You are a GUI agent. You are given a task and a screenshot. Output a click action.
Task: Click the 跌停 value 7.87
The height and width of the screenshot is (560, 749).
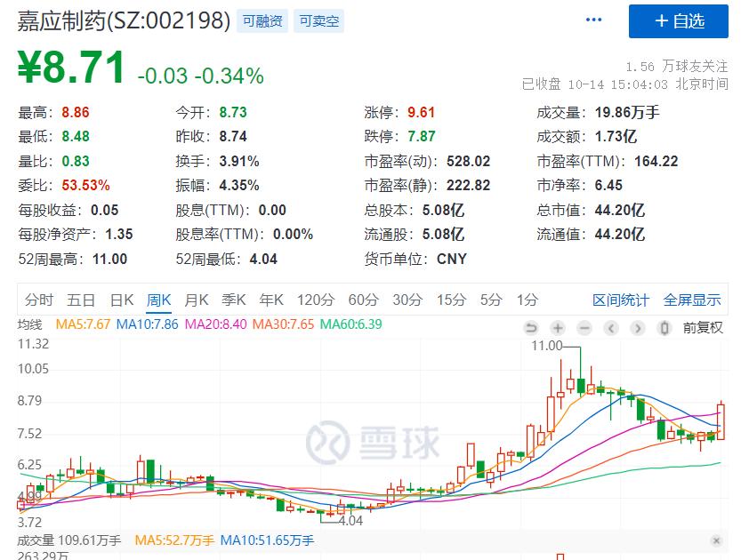pyautogui.click(x=422, y=137)
